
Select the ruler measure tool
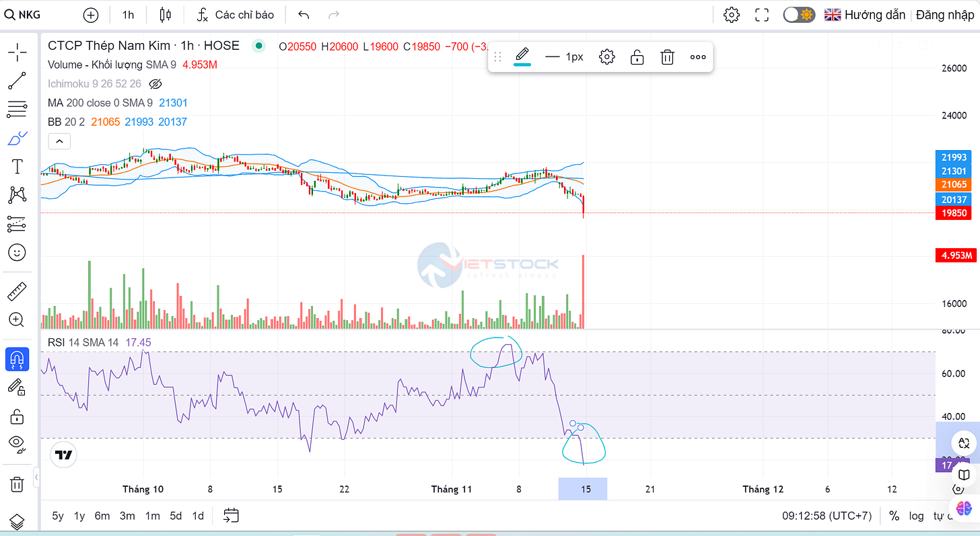tap(17, 291)
